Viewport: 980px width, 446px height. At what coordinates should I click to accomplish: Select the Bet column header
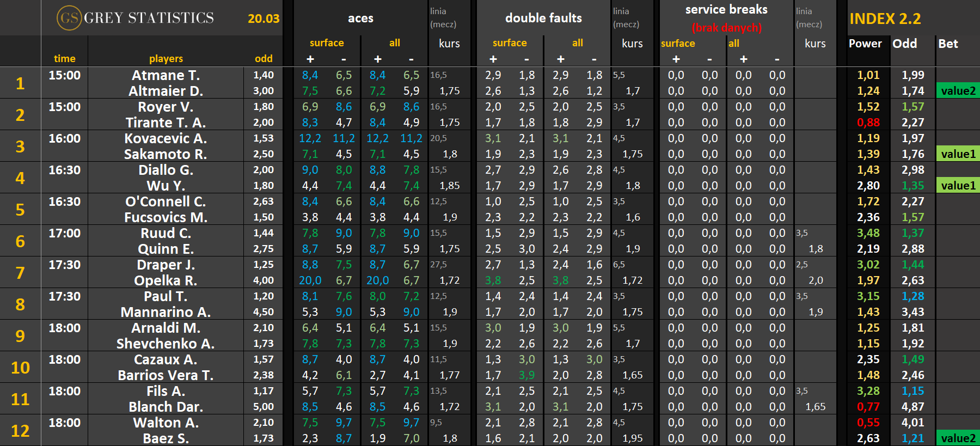pyautogui.click(x=948, y=44)
